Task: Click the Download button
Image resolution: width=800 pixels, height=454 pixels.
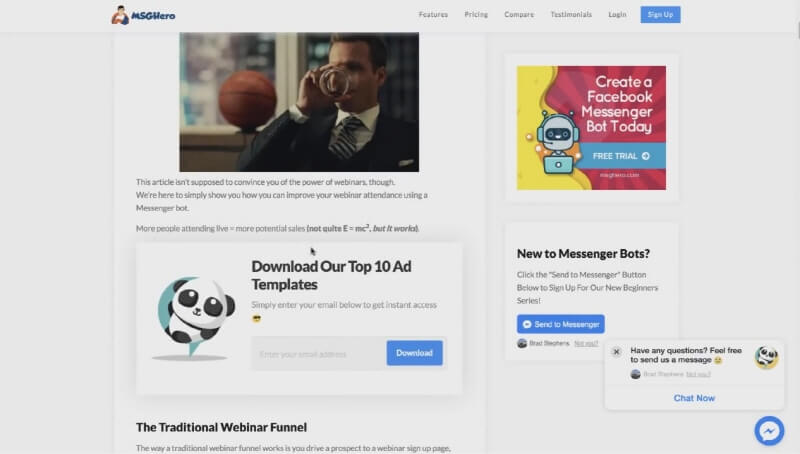Action: tap(414, 353)
